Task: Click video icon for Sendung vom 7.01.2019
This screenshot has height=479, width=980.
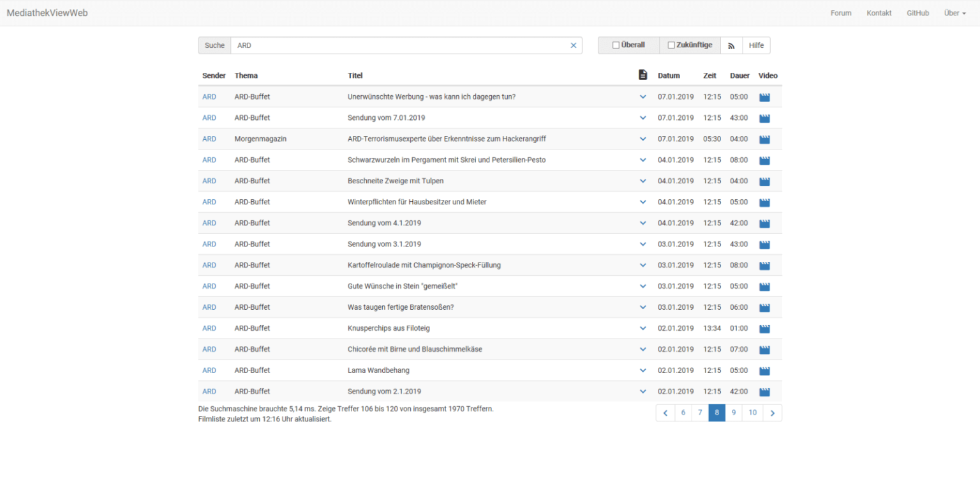Action: (x=764, y=118)
